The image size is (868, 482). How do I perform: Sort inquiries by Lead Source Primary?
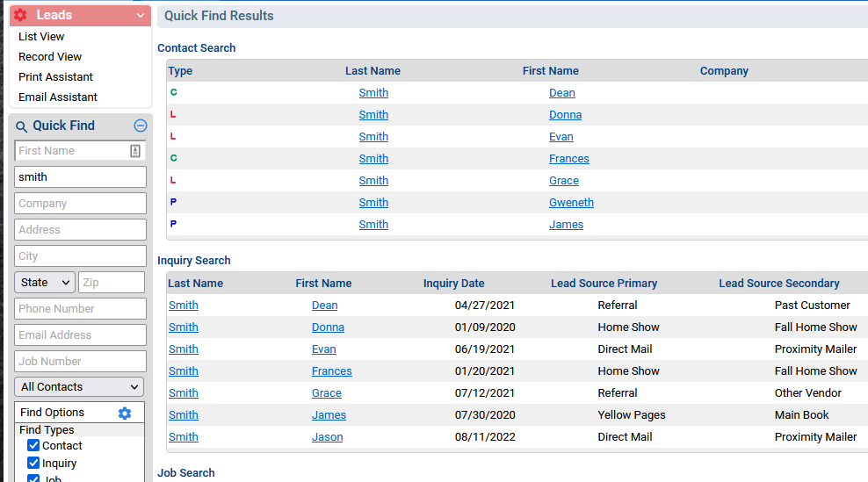(604, 284)
